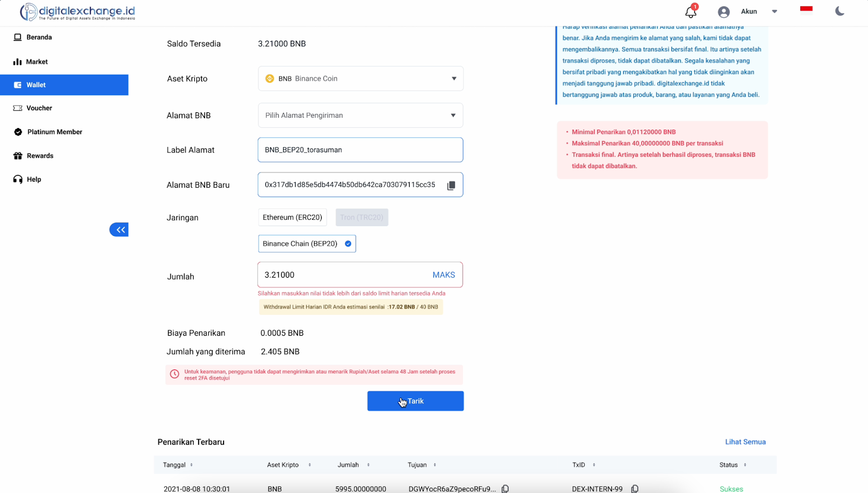Open the Aset Kripto BNB dropdown

tap(361, 79)
